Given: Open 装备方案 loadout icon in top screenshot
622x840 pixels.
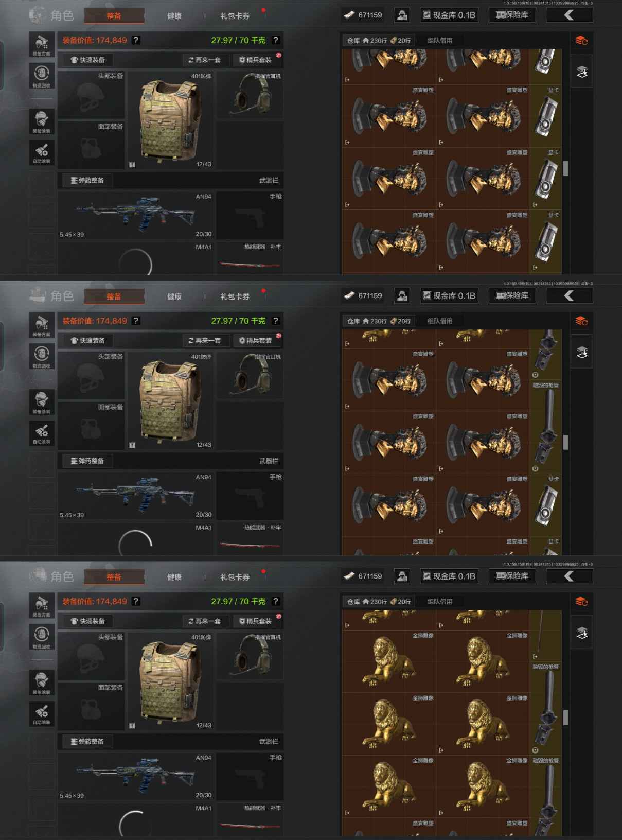Looking at the screenshot, I should 42,45.
